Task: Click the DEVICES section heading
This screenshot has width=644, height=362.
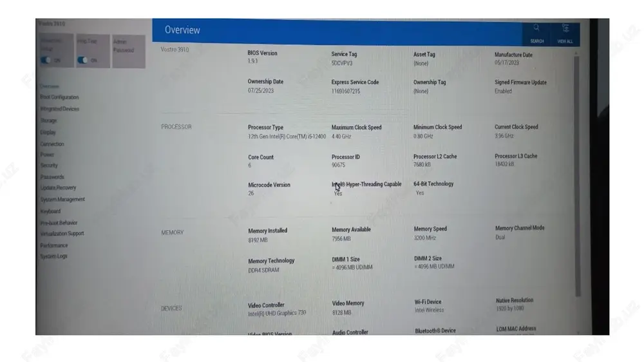Action: (x=171, y=308)
